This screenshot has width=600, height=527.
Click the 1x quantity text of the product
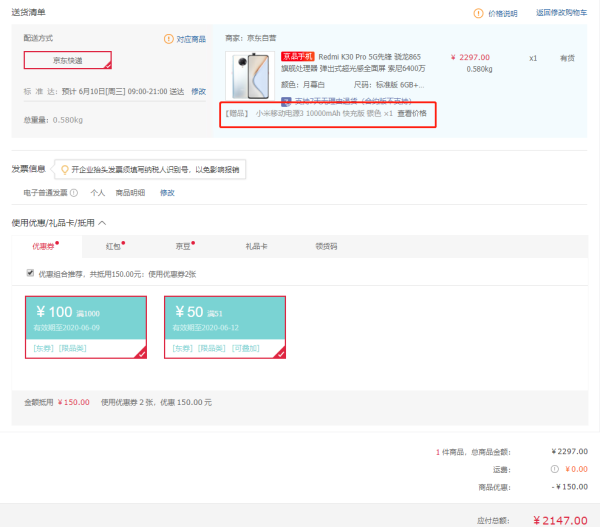pyautogui.click(x=533, y=58)
